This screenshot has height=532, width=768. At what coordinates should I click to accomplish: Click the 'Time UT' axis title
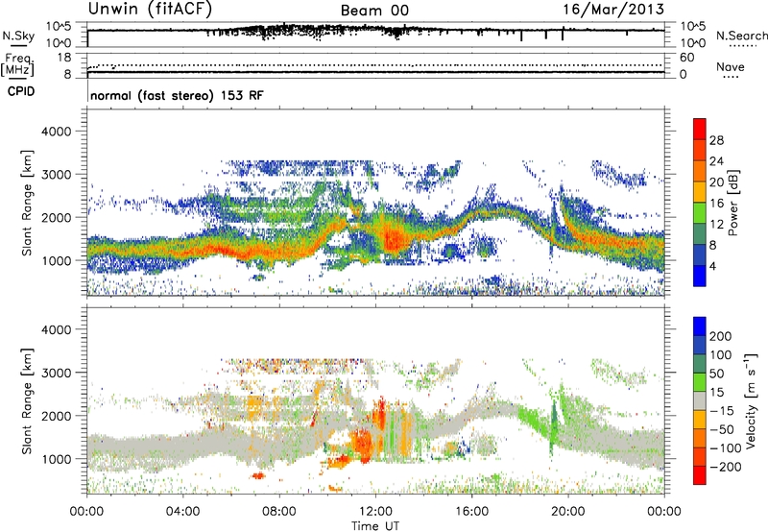pos(375,526)
